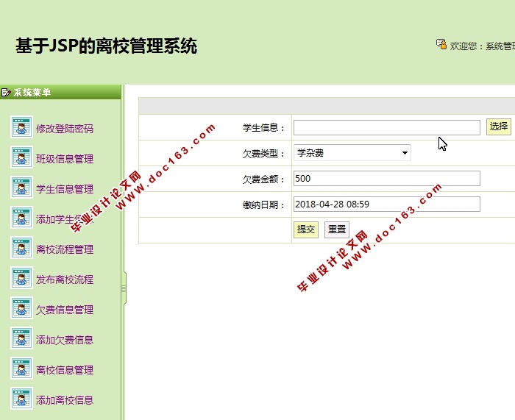Click the 基于JSP的离校管理系统 title
Screen dimensions: 515x420
pyautogui.click(x=106, y=46)
